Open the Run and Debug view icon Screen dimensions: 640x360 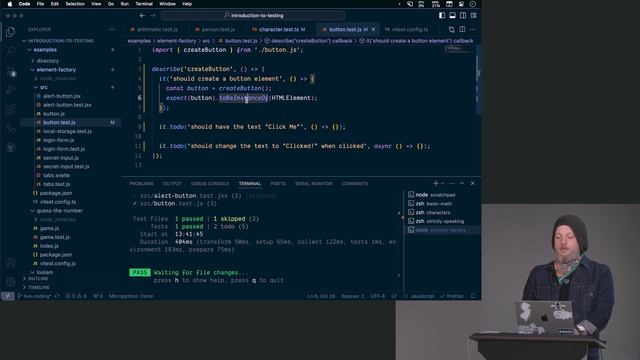(x=11, y=90)
